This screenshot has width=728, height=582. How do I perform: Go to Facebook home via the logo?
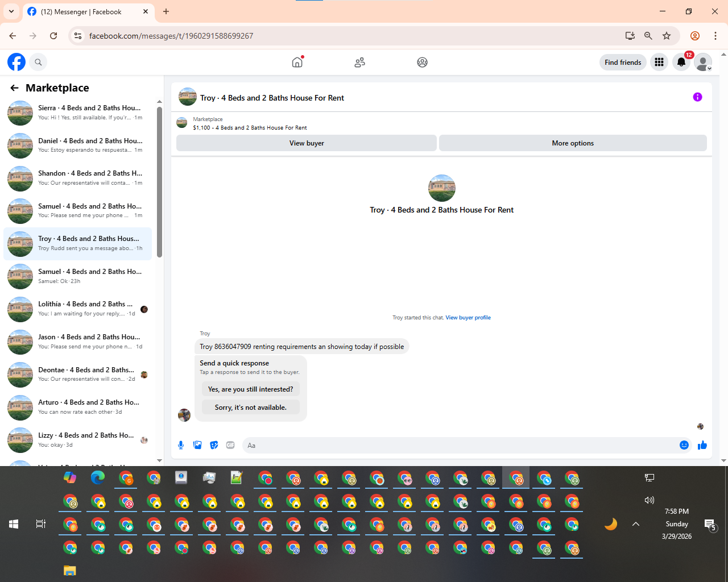16,62
